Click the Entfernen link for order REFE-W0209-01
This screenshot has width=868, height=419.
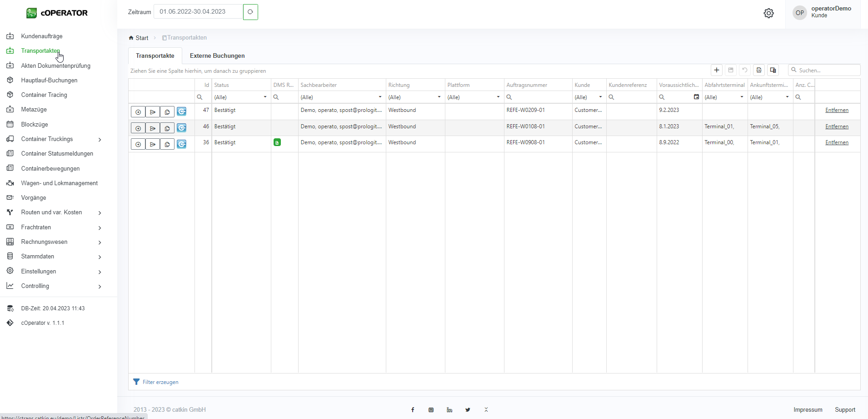click(x=837, y=110)
